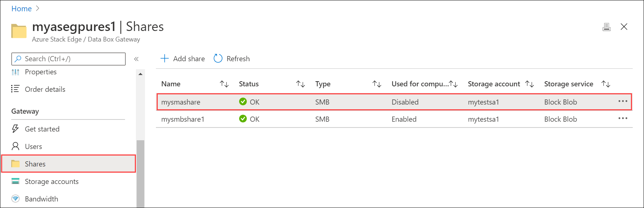Click Enabled value in mysmbshare1 row
The width and height of the screenshot is (644, 208).
pos(404,119)
